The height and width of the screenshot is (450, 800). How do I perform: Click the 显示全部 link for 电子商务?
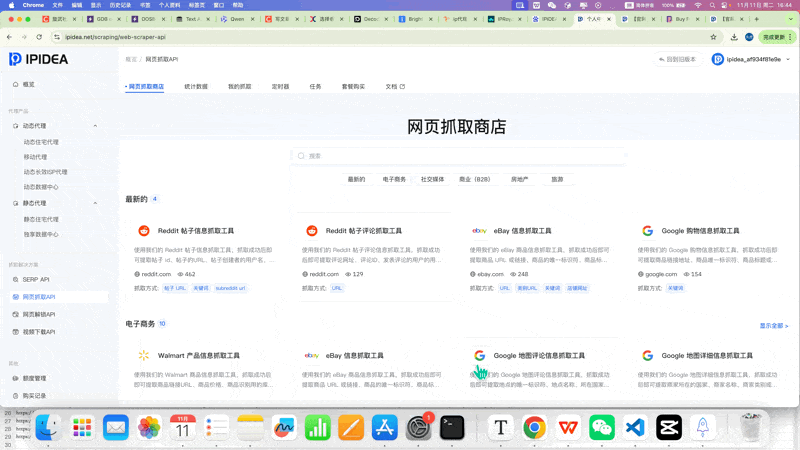pyautogui.click(x=773, y=326)
